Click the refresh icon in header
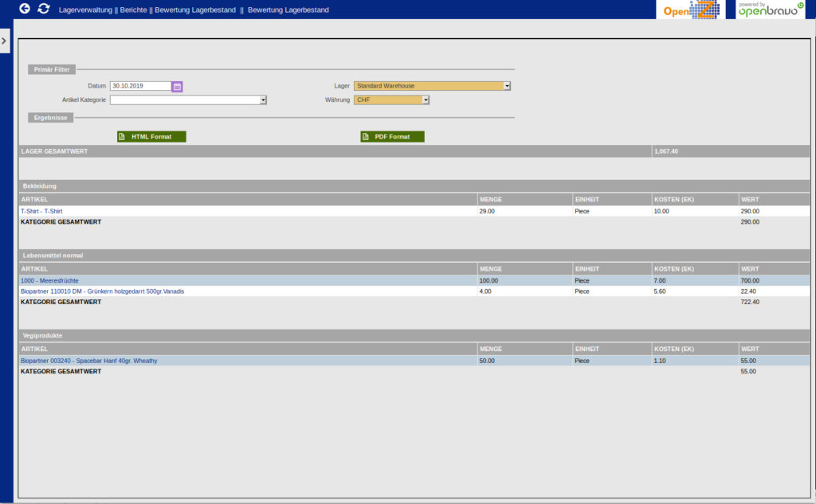The height and width of the screenshot is (504, 816). (44, 9)
